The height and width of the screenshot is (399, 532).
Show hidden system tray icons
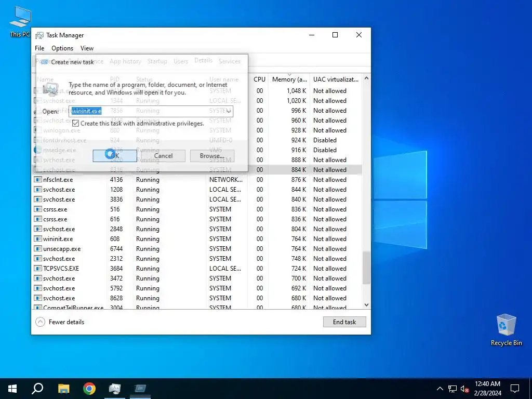coord(440,389)
